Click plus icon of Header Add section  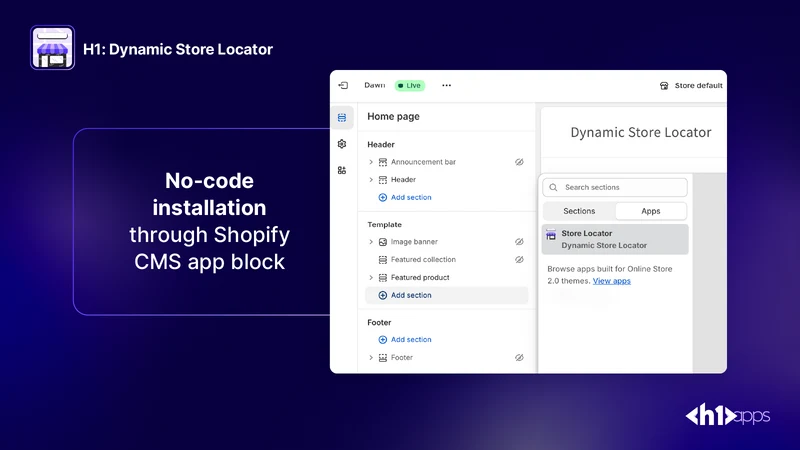[x=383, y=197]
